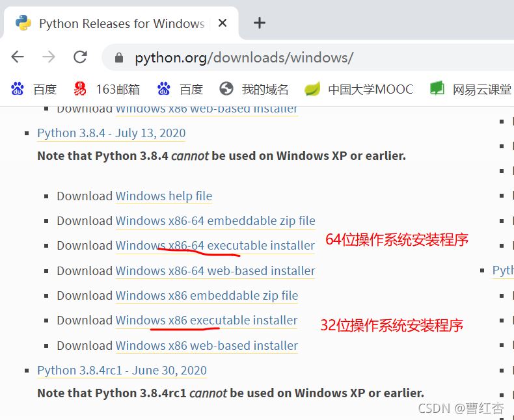
Task: Download Windows x86-64 web-based installer
Action: 215,271
